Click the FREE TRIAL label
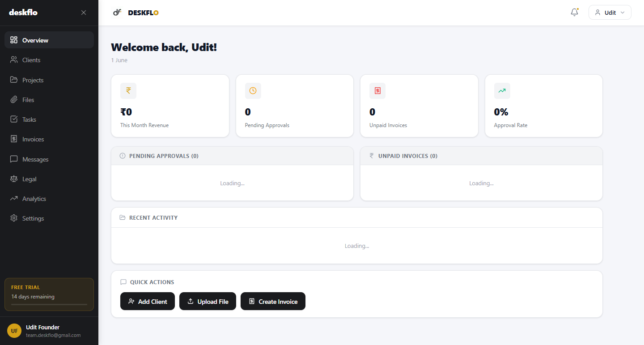 tap(25, 287)
